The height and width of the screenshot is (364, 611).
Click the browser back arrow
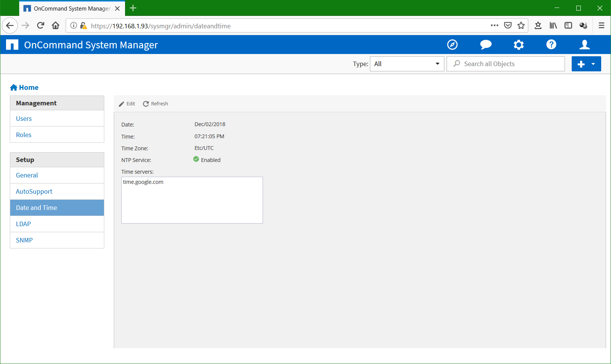click(10, 26)
